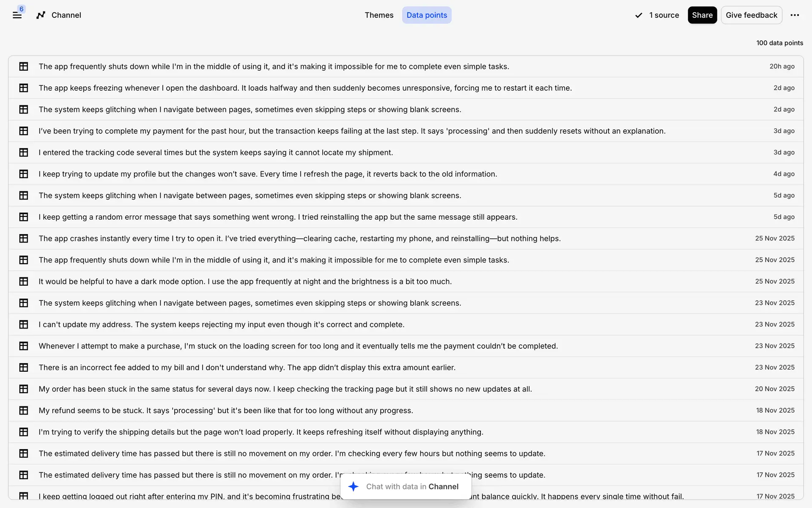Click the Channel title text

[x=66, y=15]
